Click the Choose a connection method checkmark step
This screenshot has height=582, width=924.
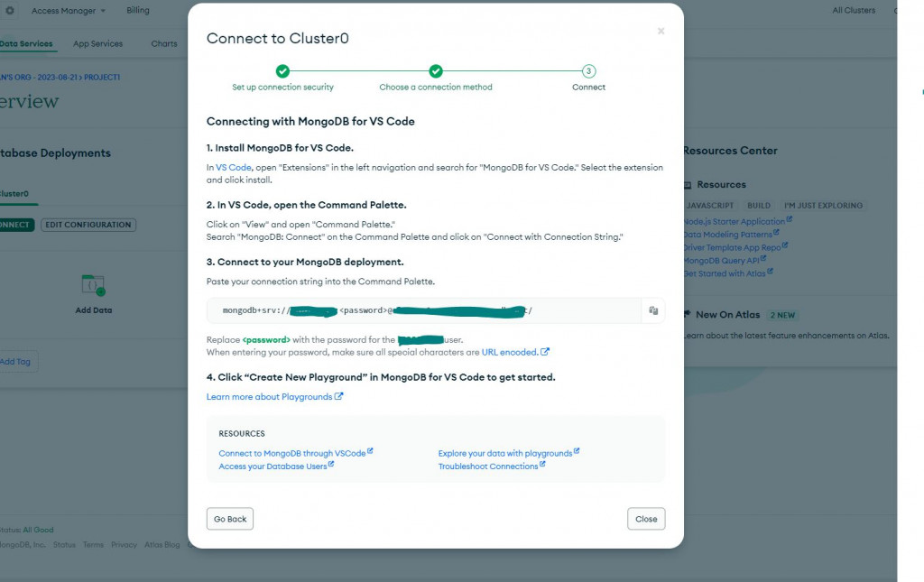tap(436, 71)
